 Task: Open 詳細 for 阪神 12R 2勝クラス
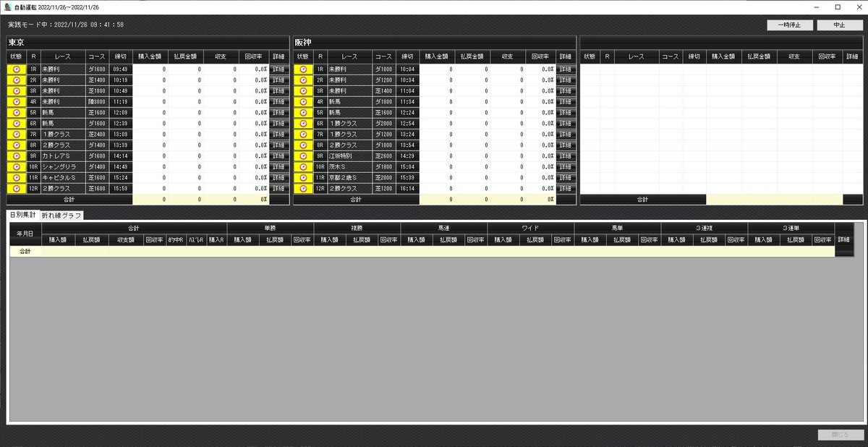[565, 189]
